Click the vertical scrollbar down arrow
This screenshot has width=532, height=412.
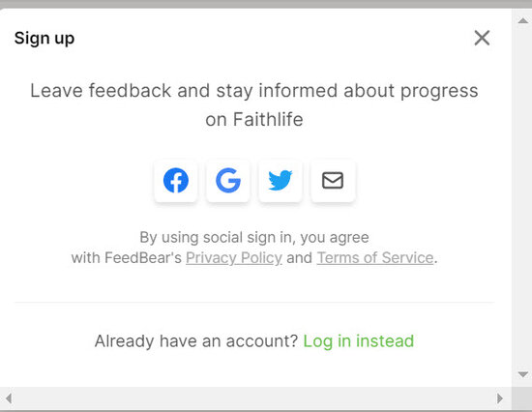pyautogui.click(x=523, y=374)
